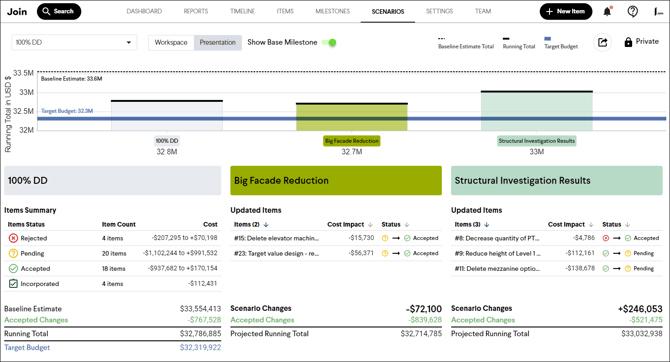Click the Big Facade Reduction chart bar
670x362 pixels.
352,117
